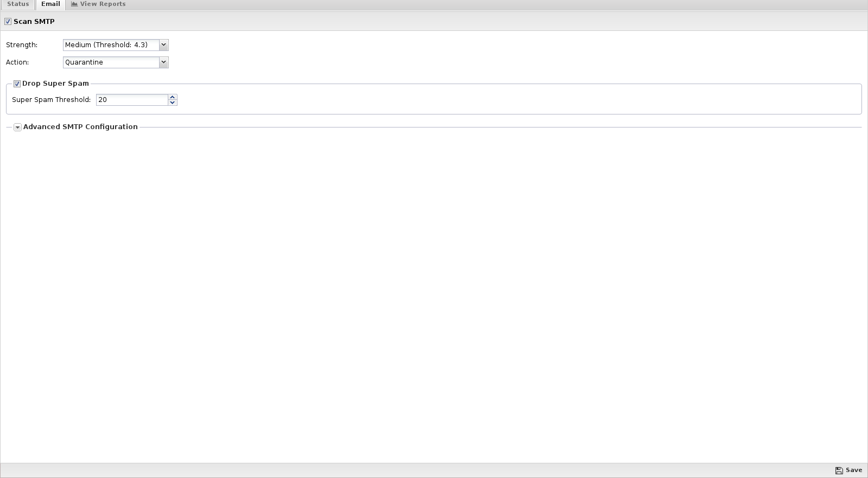Uncheck the Scan SMTP checkbox
The height and width of the screenshot is (478, 868).
click(8, 22)
